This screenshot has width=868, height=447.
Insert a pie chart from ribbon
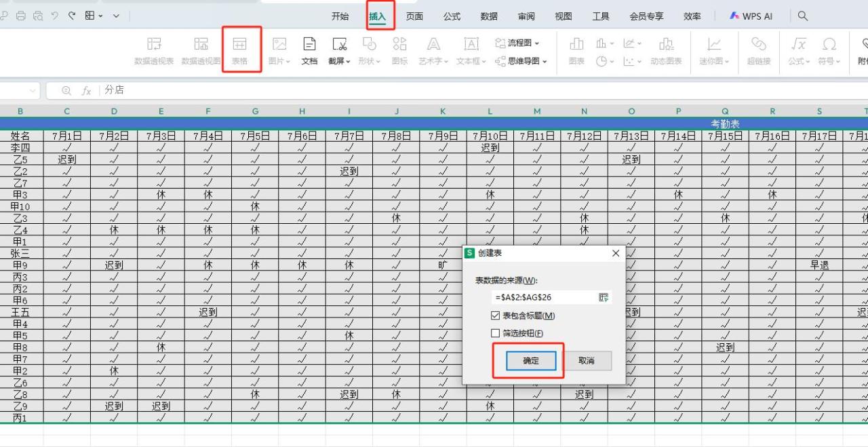pos(604,61)
